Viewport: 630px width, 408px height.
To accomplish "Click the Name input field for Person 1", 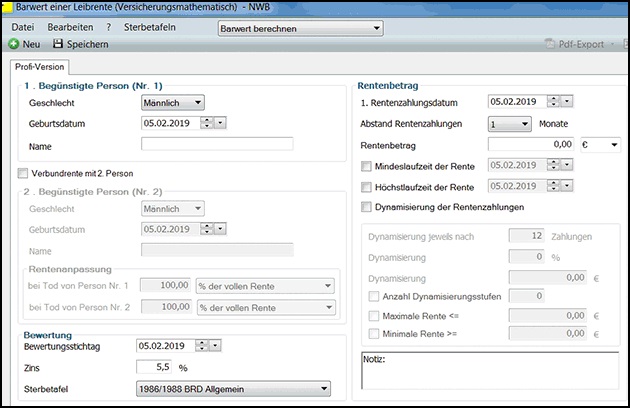I will pyautogui.click(x=217, y=144).
